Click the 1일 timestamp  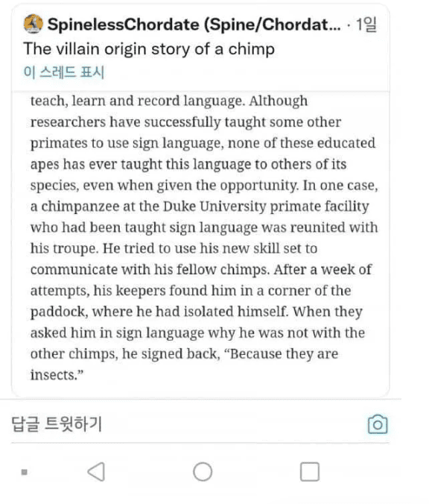point(366,25)
